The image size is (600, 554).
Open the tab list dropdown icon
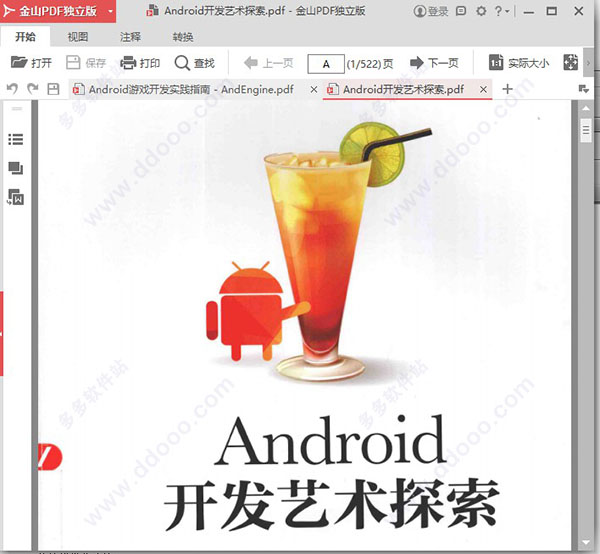pyautogui.click(x=583, y=89)
